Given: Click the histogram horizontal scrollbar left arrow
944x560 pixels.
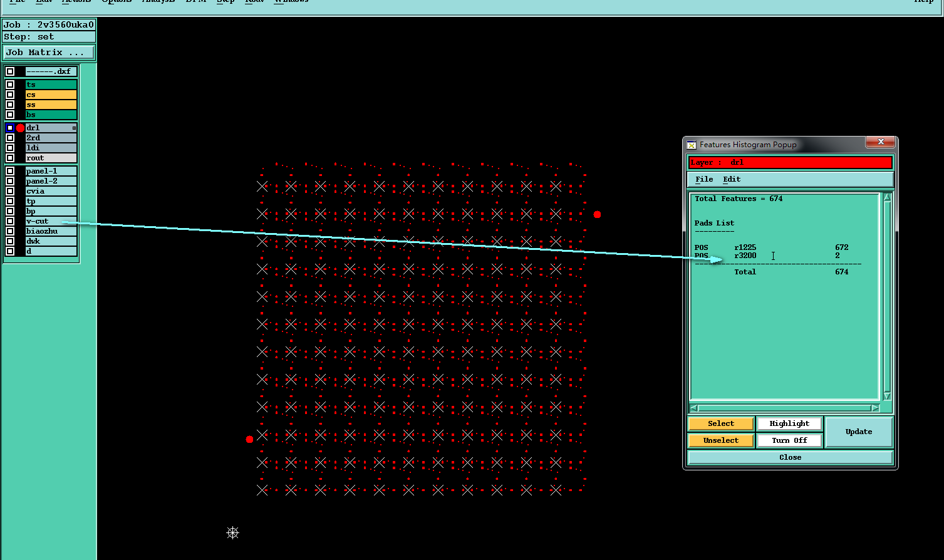Looking at the screenshot, I should (694, 408).
